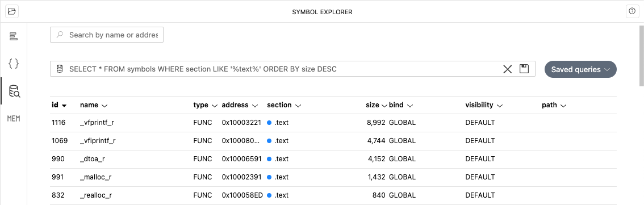This screenshot has height=205, width=644.
Task: Click size value 840
Action: pyautogui.click(x=379, y=195)
